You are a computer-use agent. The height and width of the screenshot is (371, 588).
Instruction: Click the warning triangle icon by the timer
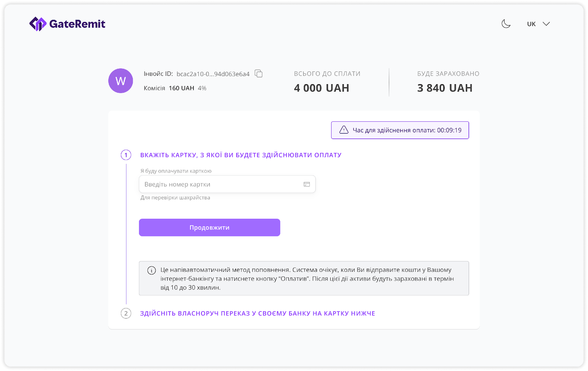344,130
